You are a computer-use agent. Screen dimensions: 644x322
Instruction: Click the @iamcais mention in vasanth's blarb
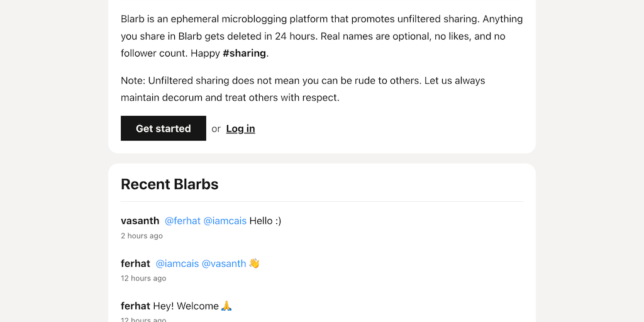[x=225, y=221]
